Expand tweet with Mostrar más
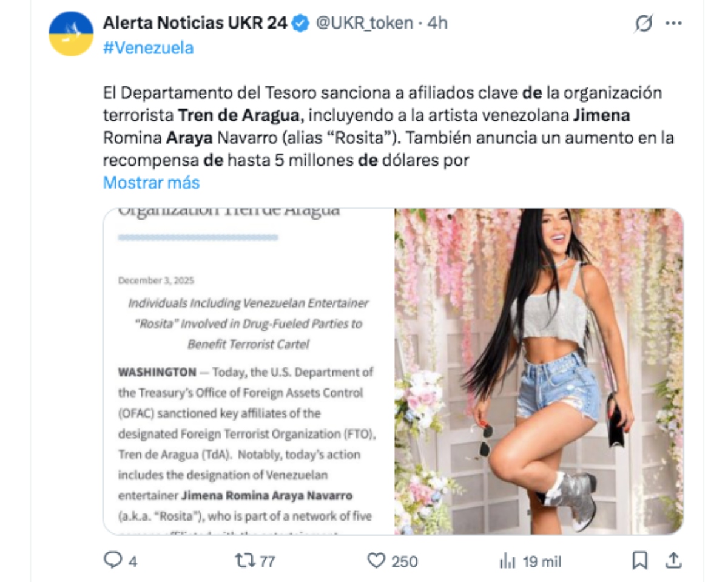The height and width of the screenshot is (582, 728). [x=151, y=183]
